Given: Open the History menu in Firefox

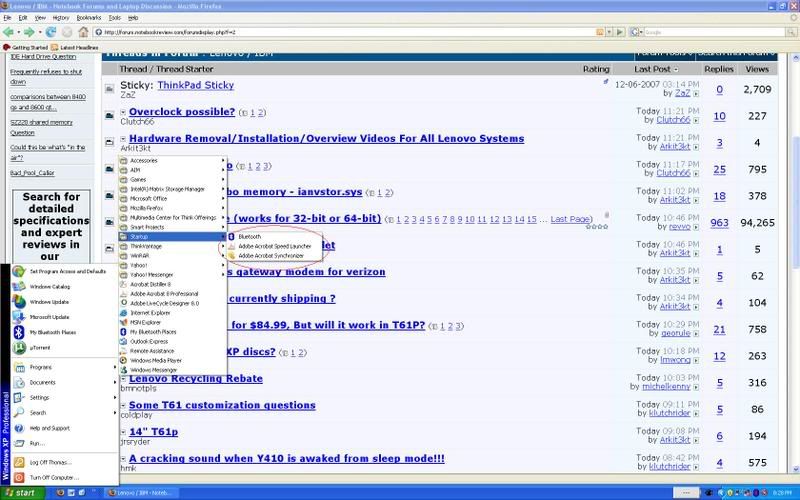Looking at the screenshot, I should (x=61, y=18).
